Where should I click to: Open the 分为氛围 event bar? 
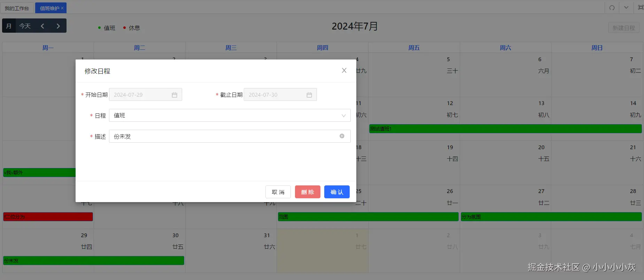coord(551,217)
